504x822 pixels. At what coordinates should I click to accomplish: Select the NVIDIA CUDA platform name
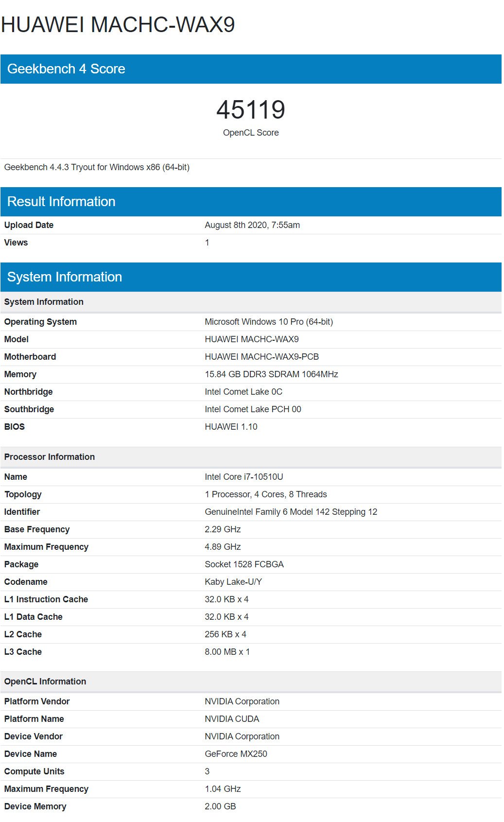pos(232,719)
